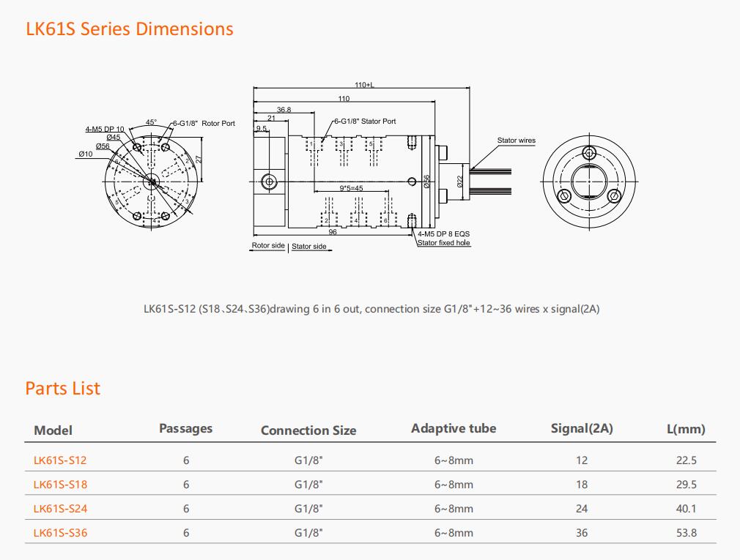The height and width of the screenshot is (560, 740).
Task: Click the 'L(mm)' column header
Action: tap(686, 429)
